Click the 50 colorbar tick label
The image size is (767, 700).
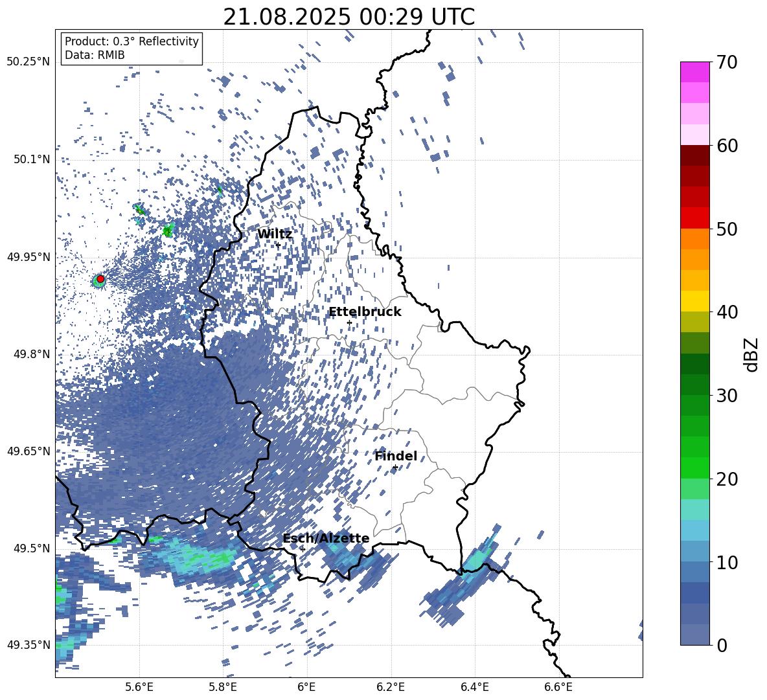[727, 229]
